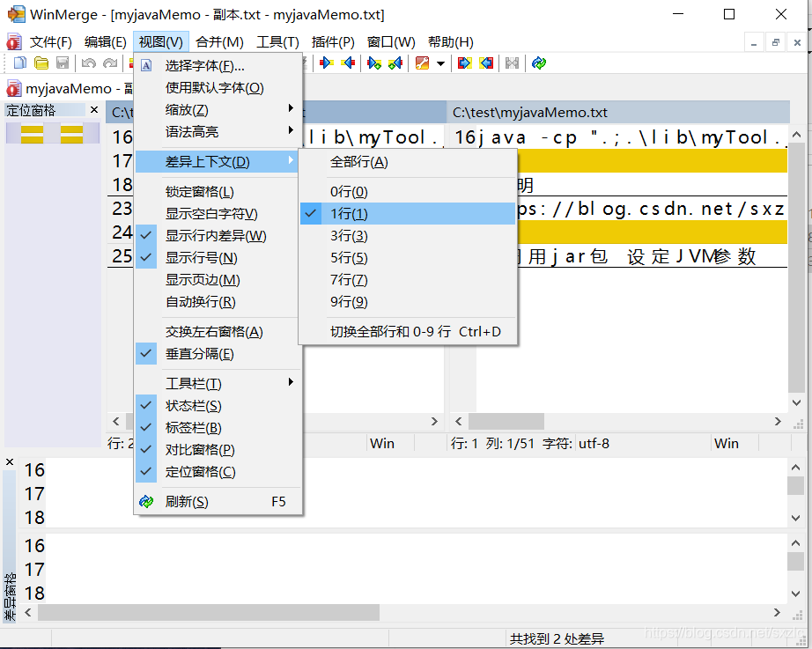The height and width of the screenshot is (649, 812).
Task: Click the Redo toolbar icon
Action: coord(110,63)
